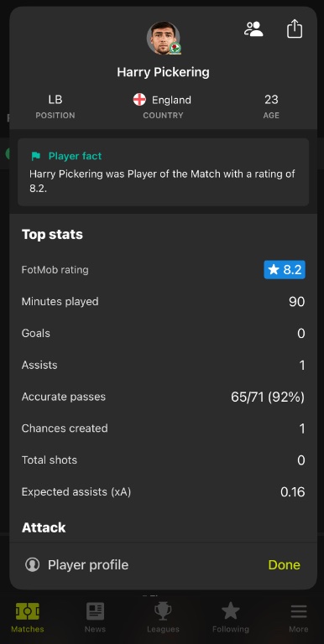Image resolution: width=324 pixels, height=644 pixels.
Task: Tap the green Player fact flag icon
Action: tap(36, 156)
